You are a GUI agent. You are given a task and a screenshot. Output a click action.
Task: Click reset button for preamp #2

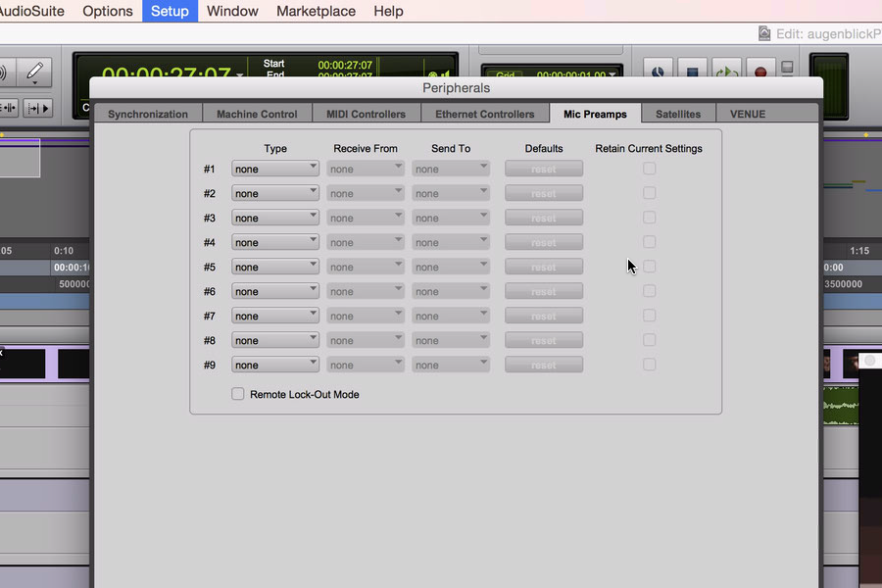543,193
